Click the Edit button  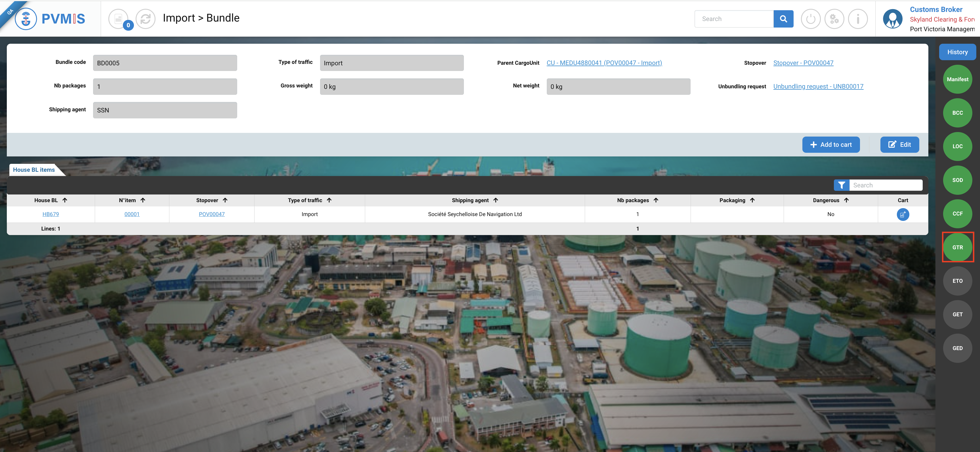tap(899, 145)
